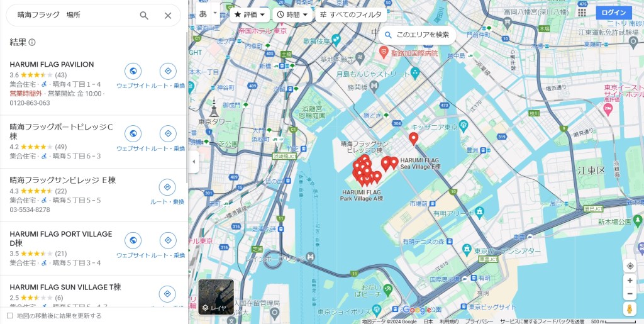The image size is (644, 324).
Task: Open the Google apps grid
Action: [582, 13]
